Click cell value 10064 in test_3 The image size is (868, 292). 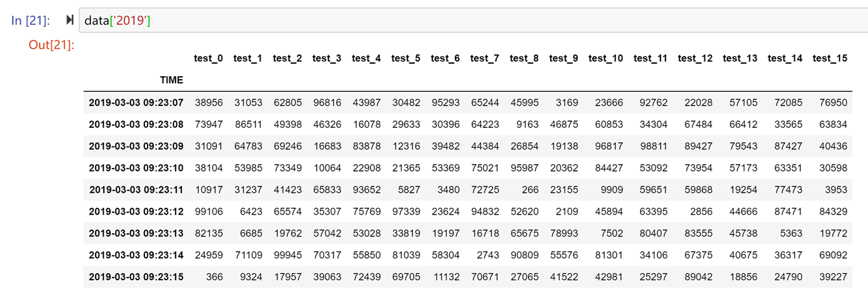[x=327, y=168]
